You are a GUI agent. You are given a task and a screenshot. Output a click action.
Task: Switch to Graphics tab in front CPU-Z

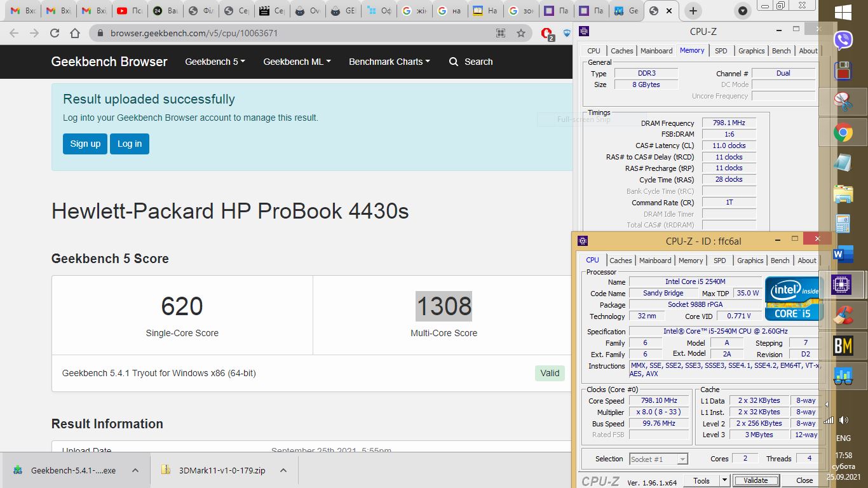click(750, 260)
